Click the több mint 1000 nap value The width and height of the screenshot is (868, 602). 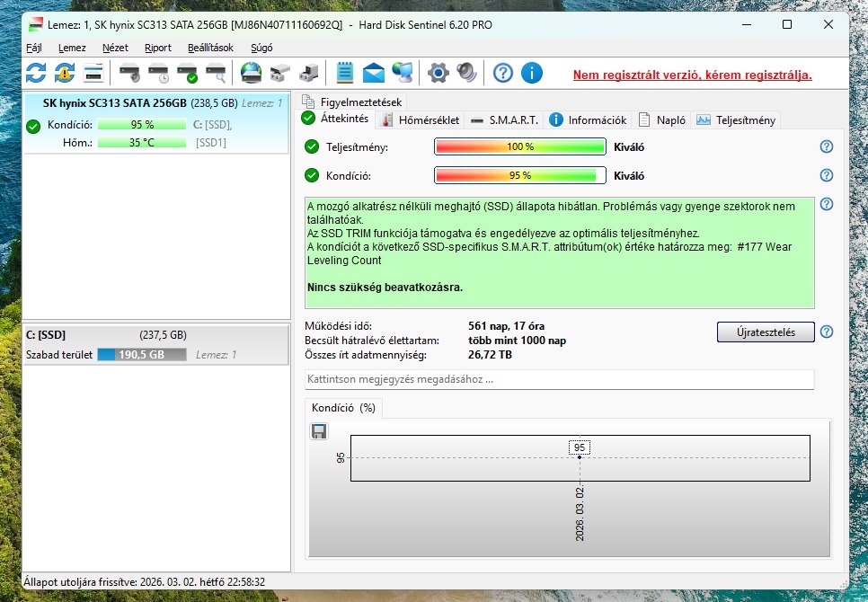point(517,341)
